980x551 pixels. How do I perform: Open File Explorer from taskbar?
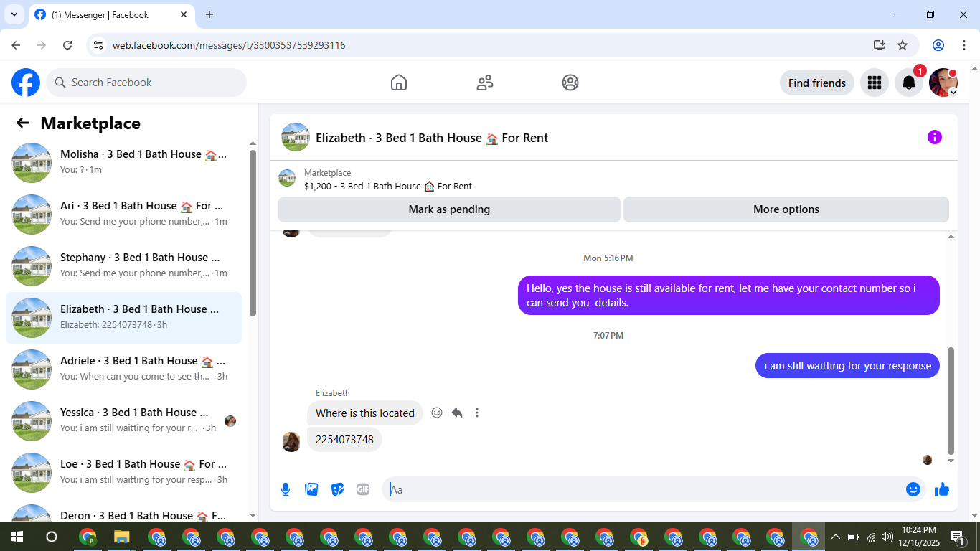point(121,537)
